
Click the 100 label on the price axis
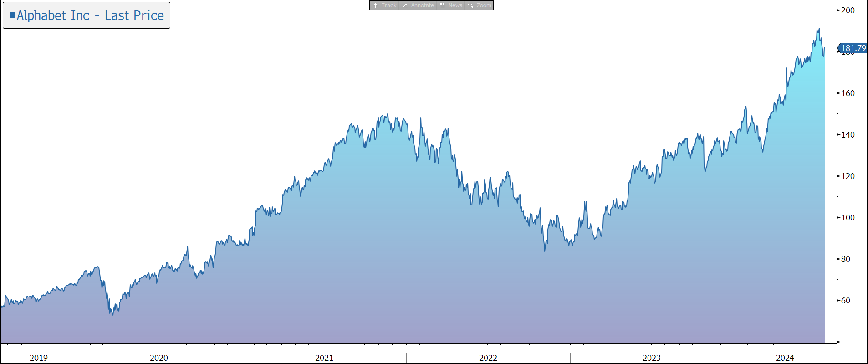coord(848,218)
